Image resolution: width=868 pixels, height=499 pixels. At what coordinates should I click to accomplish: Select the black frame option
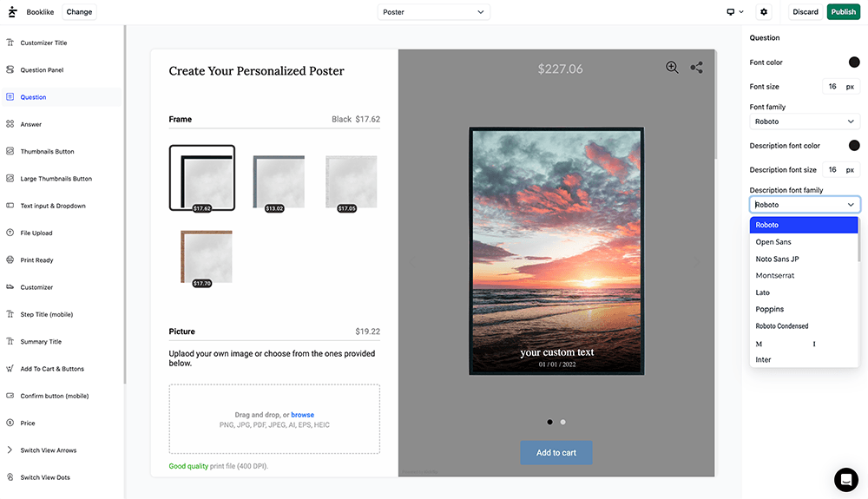[x=201, y=178]
